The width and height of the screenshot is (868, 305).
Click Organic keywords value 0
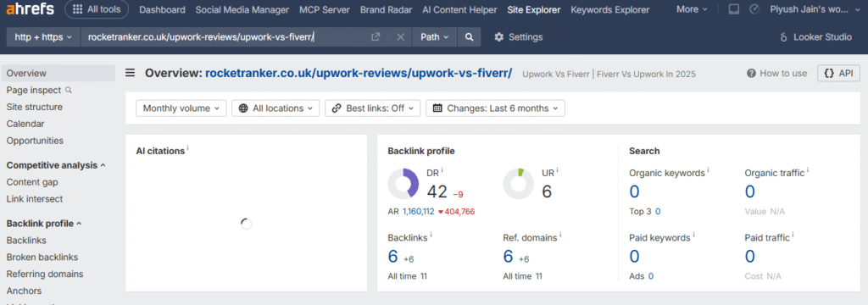tap(634, 191)
